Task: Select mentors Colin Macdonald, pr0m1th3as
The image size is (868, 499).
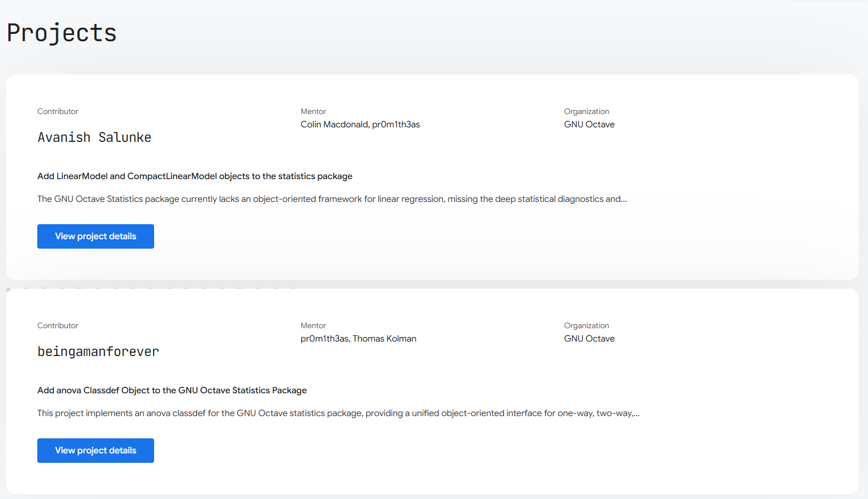Action: click(x=360, y=125)
